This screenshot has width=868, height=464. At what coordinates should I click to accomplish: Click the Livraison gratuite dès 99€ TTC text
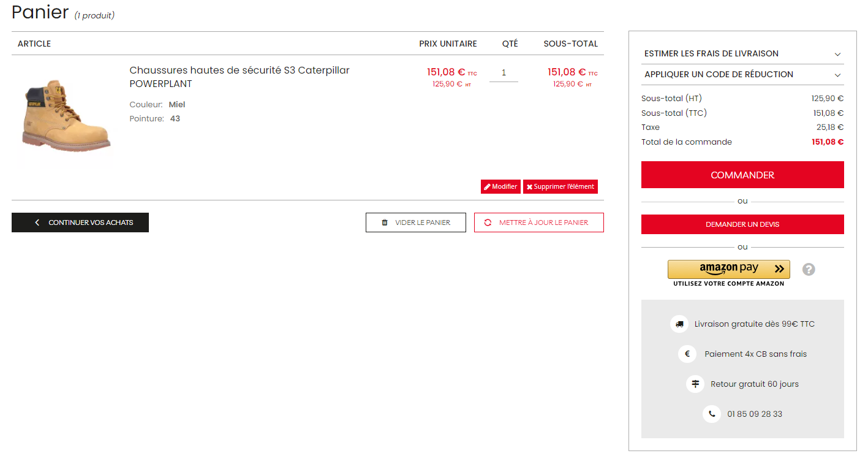pyautogui.click(x=755, y=324)
